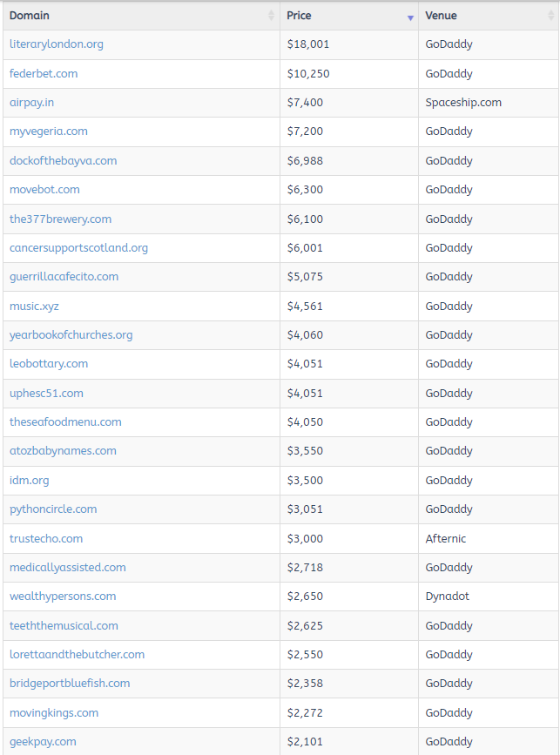
Task: Select the music.xyz domain link
Action: pos(34,306)
